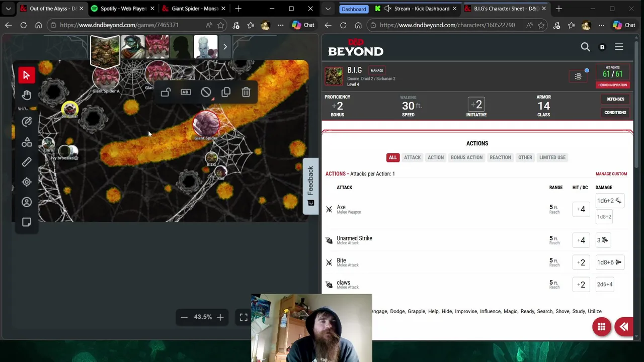The width and height of the screenshot is (644, 362).
Task: Filter actions by Bonus Action
Action: tap(466, 157)
